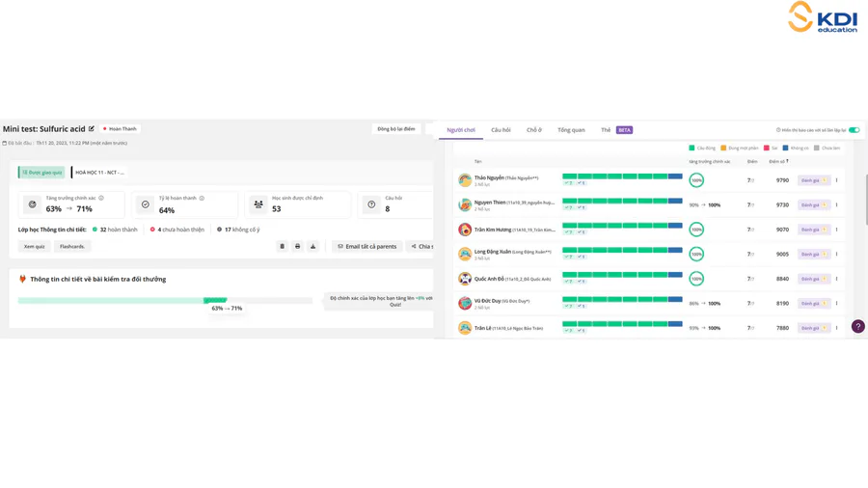Click the print report icon
Image resolution: width=868 pixels, height=488 pixels.
[297, 246]
